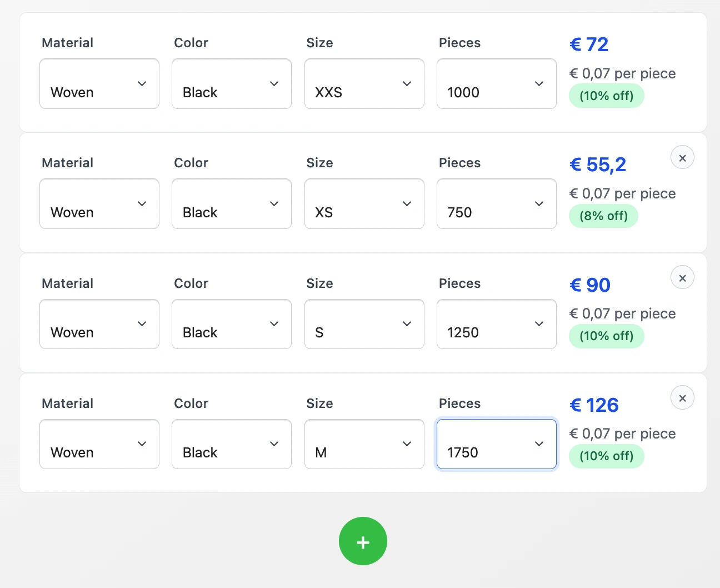Open the Material dropdown in the S row
Image resolution: width=720 pixels, height=588 pixels.
(x=99, y=324)
